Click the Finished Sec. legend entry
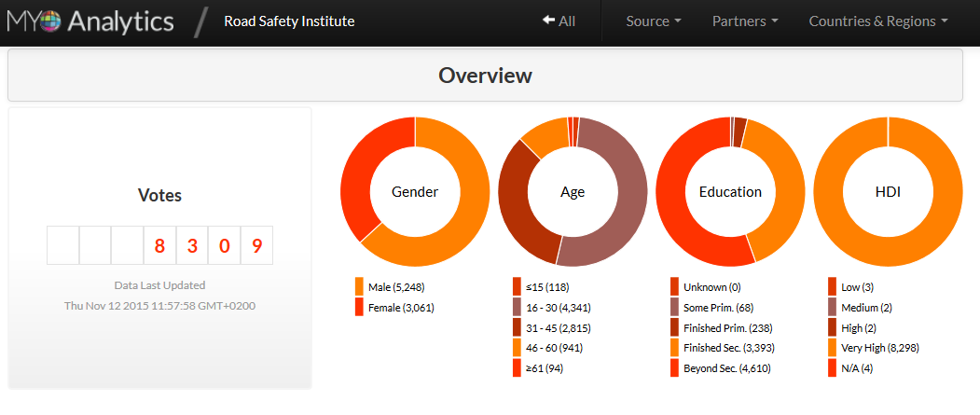The height and width of the screenshot is (415, 980). (x=723, y=348)
